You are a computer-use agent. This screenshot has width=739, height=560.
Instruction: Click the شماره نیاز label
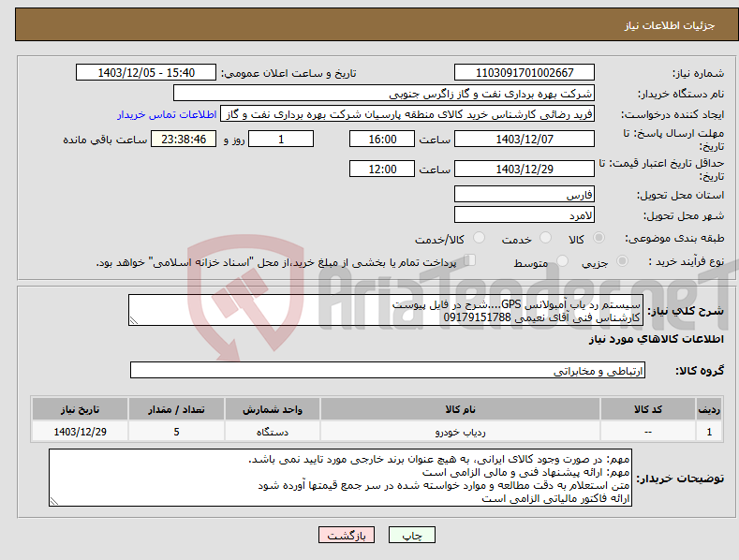[698, 74]
